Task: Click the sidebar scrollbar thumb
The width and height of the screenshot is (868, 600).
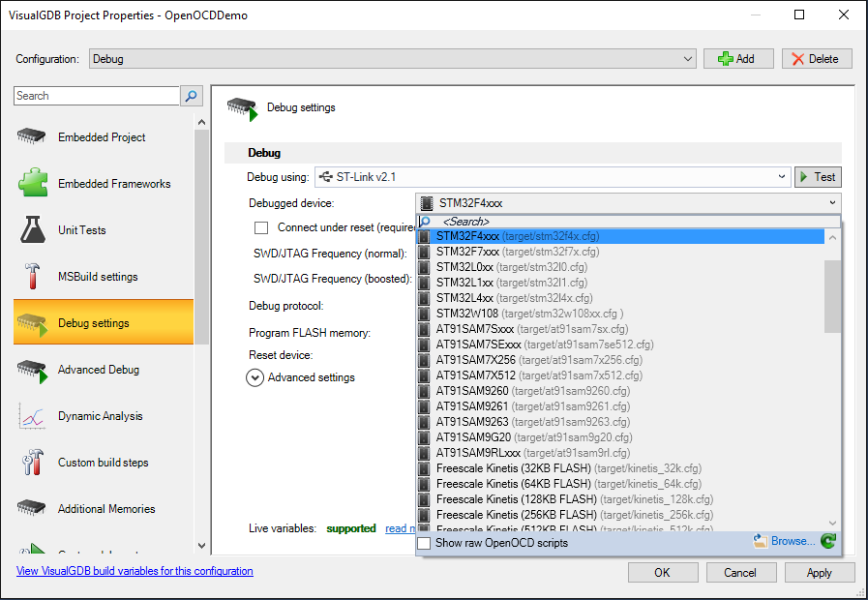Action: (201, 237)
